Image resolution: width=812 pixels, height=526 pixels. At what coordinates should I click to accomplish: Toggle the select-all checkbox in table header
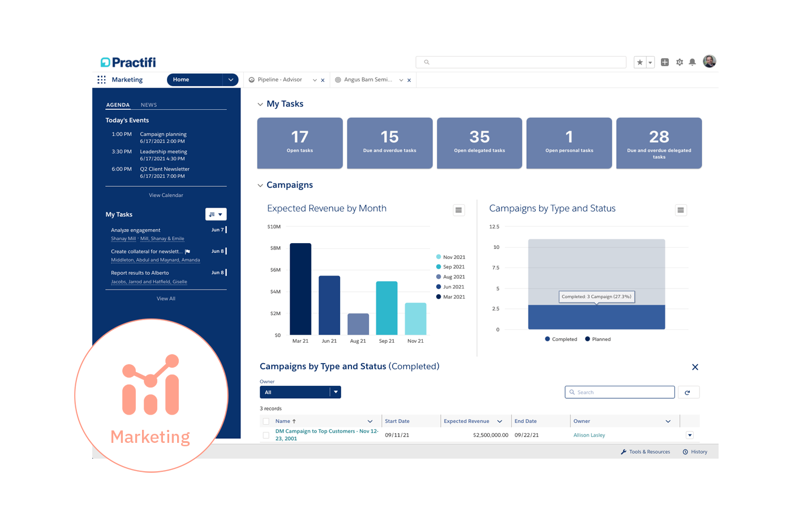point(266,421)
